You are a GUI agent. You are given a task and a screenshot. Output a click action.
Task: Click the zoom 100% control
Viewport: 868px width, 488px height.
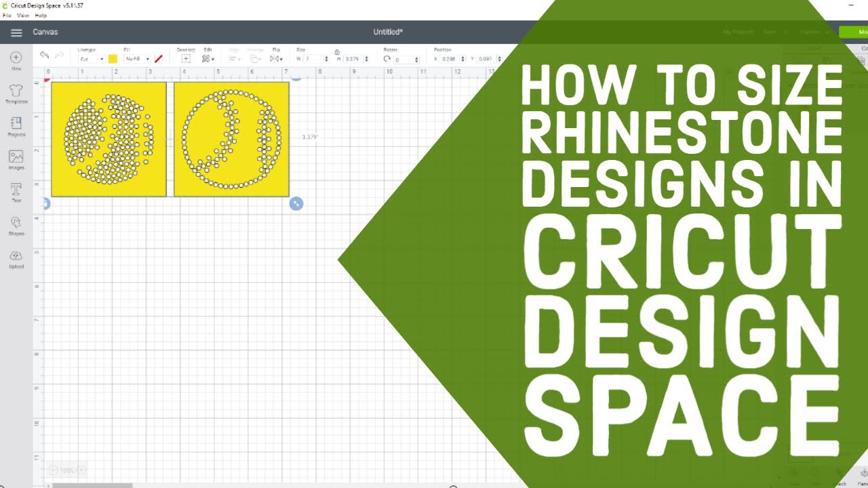coord(68,470)
